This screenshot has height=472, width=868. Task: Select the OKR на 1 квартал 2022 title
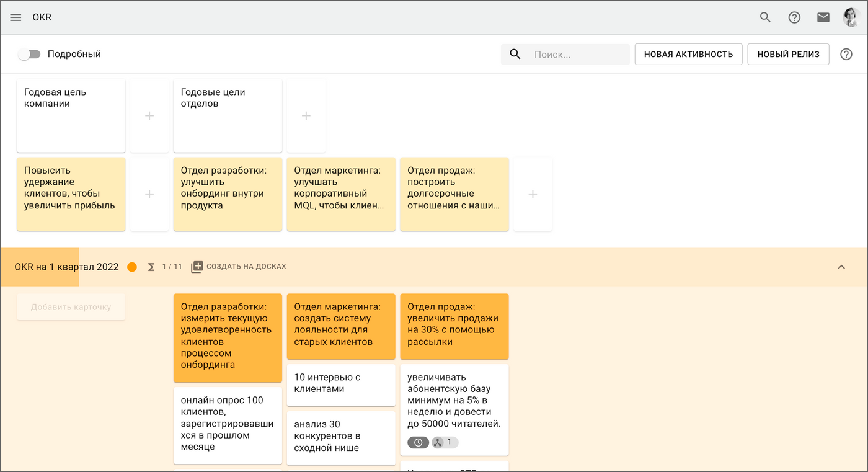(x=66, y=267)
